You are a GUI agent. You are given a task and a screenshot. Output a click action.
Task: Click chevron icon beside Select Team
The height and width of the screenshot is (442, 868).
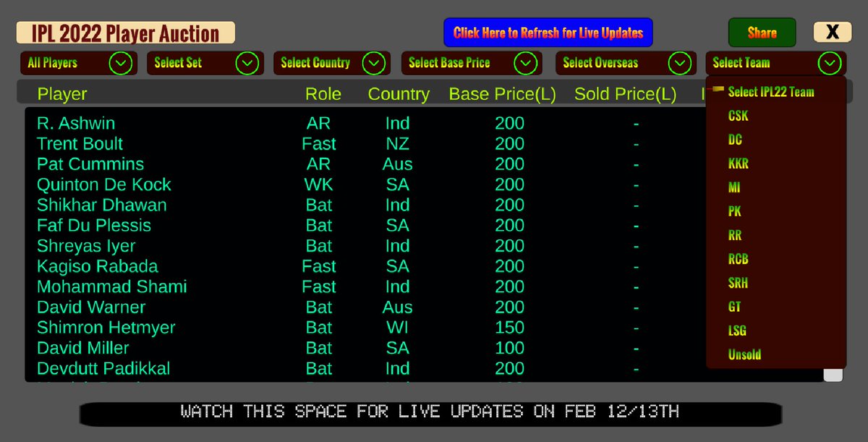(x=829, y=63)
